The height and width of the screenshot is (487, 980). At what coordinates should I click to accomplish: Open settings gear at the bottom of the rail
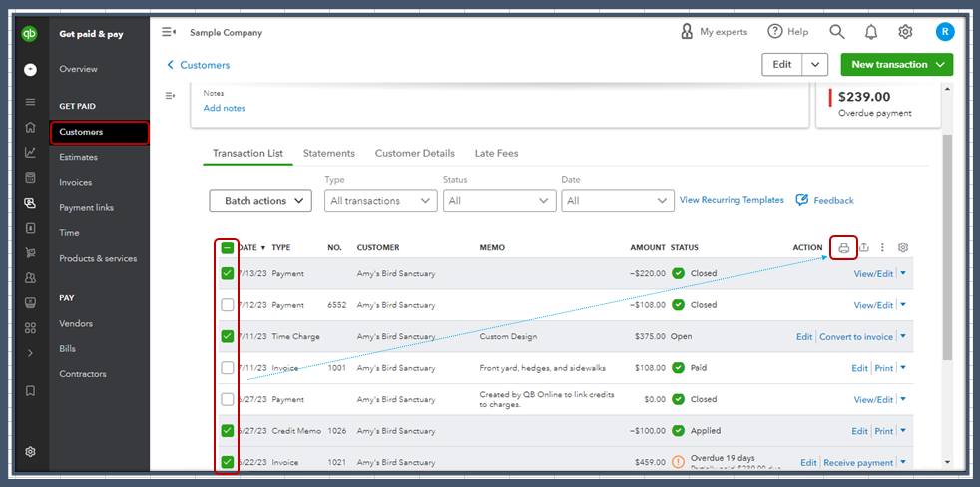[x=30, y=452]
